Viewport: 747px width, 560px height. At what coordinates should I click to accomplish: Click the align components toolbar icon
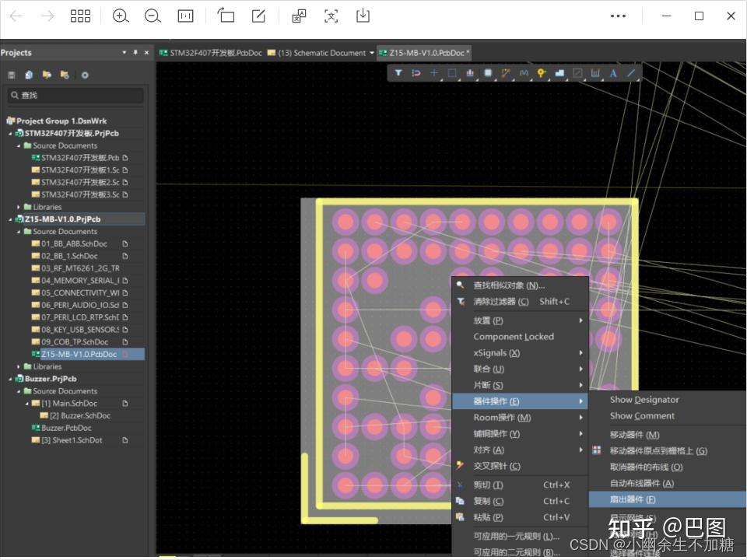point(470,73)
